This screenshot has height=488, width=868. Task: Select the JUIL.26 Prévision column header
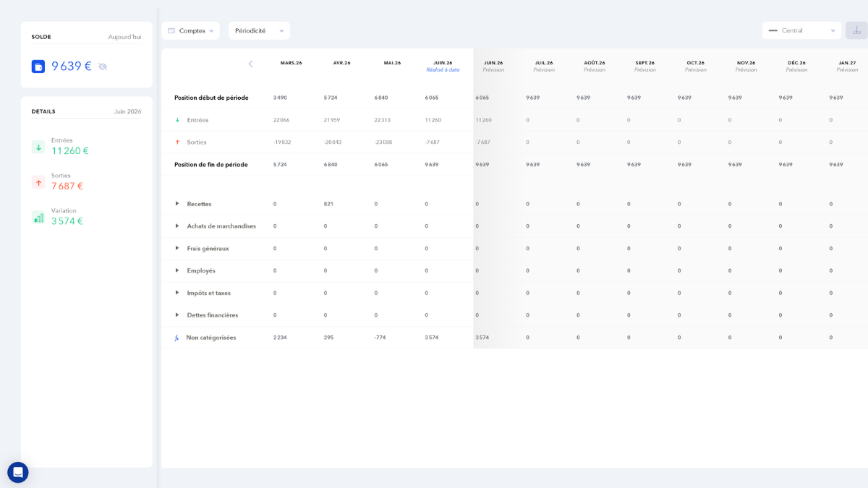click(544, 66)
